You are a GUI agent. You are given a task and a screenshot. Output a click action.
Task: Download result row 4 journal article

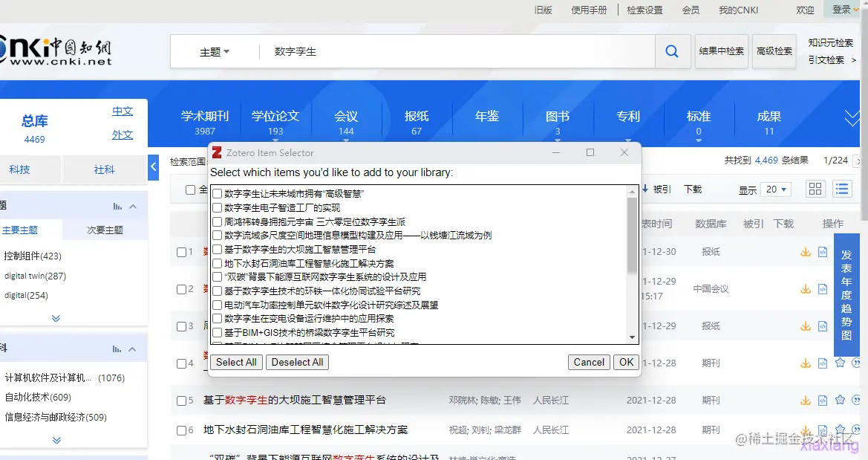(x=806, y=363)
